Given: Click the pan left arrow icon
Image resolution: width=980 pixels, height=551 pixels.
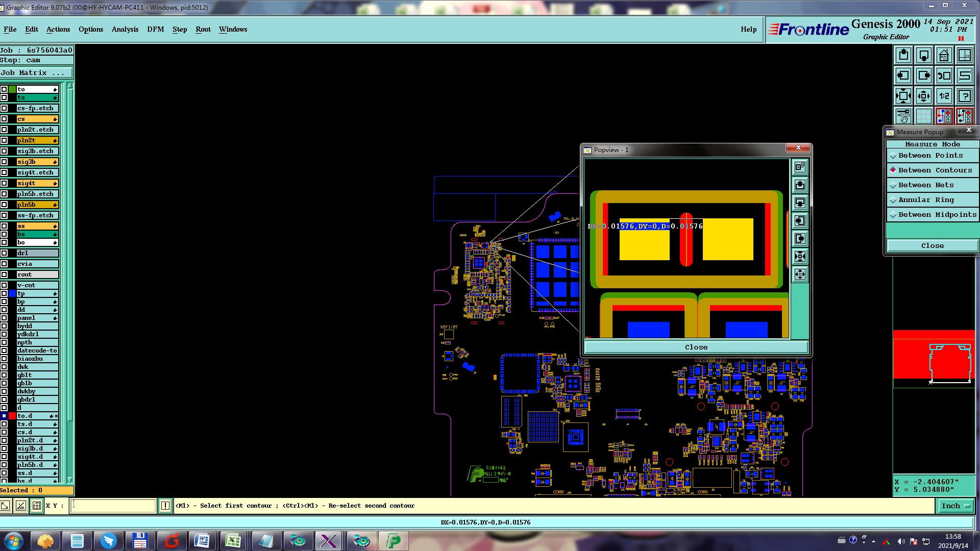Looking at the screenshot, I should [x=903, y=76].
